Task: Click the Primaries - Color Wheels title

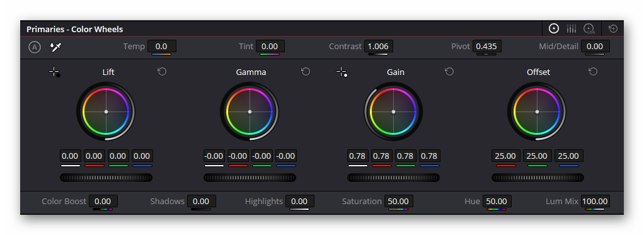Action: click(x=75, y=29)
